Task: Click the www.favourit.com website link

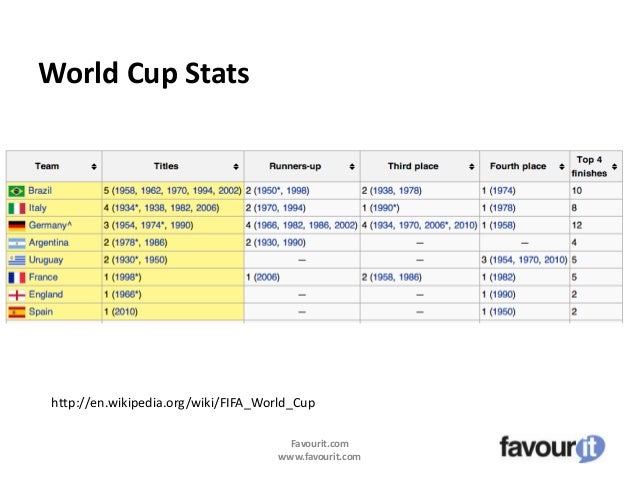Action: [x=319, y=457]
